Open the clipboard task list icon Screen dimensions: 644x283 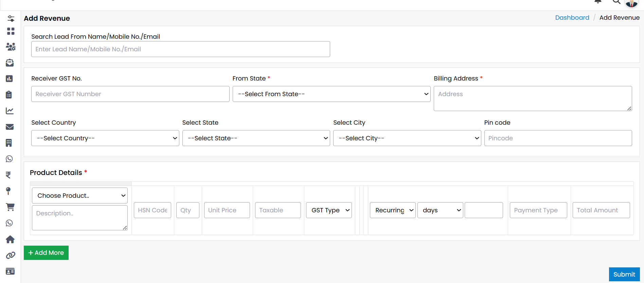[x=9, y=94]
